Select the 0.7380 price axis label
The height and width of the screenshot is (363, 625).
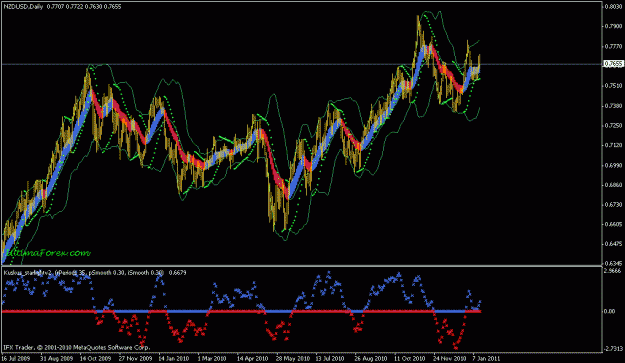(613, 106)
